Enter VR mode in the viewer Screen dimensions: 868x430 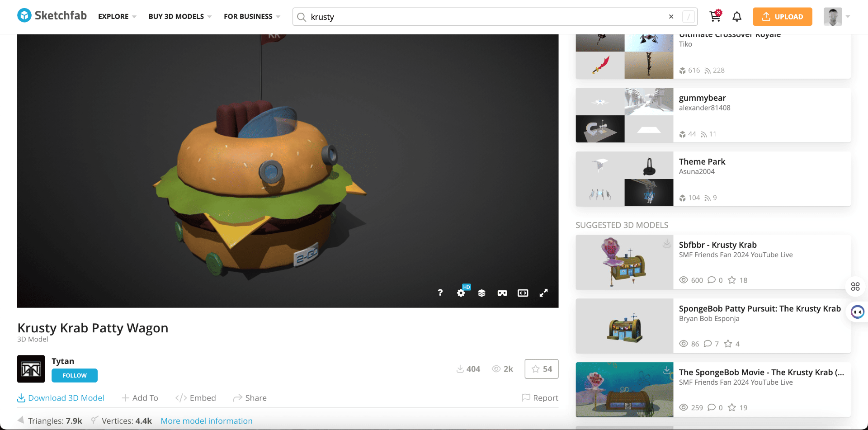pos(502,293)
